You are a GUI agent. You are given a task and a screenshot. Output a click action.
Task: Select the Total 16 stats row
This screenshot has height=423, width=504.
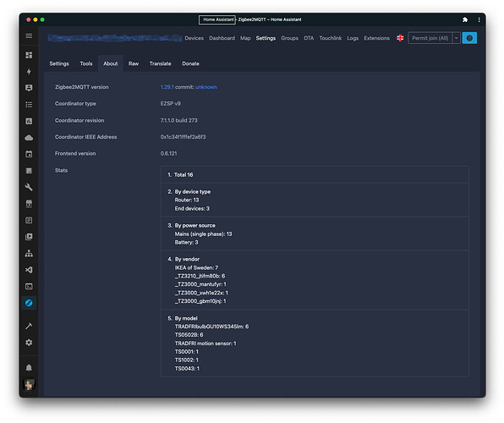[x=315, y=174]
